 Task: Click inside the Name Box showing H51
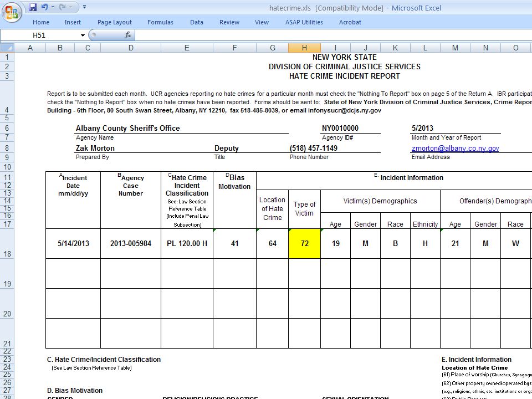39,35
